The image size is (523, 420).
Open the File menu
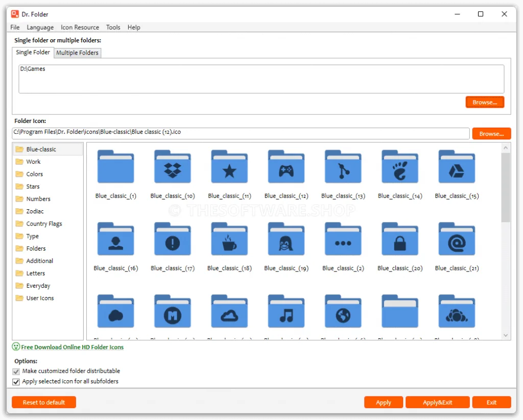[15, 28]
